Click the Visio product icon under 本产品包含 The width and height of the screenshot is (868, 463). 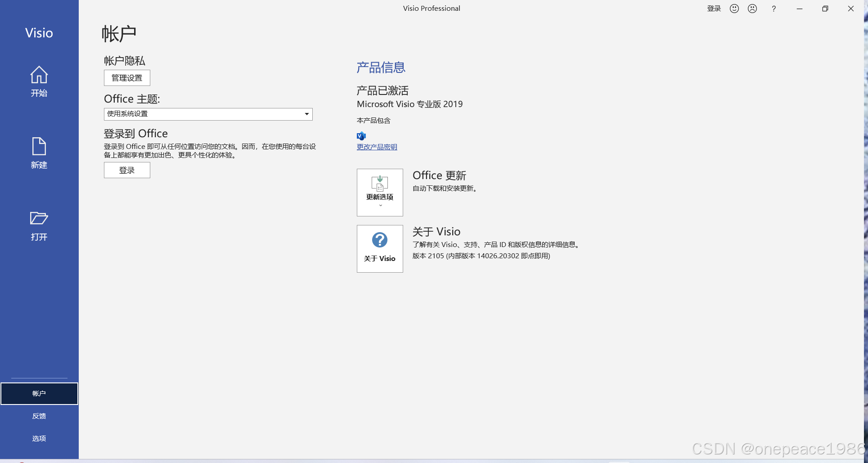click(x=361, y=136)
